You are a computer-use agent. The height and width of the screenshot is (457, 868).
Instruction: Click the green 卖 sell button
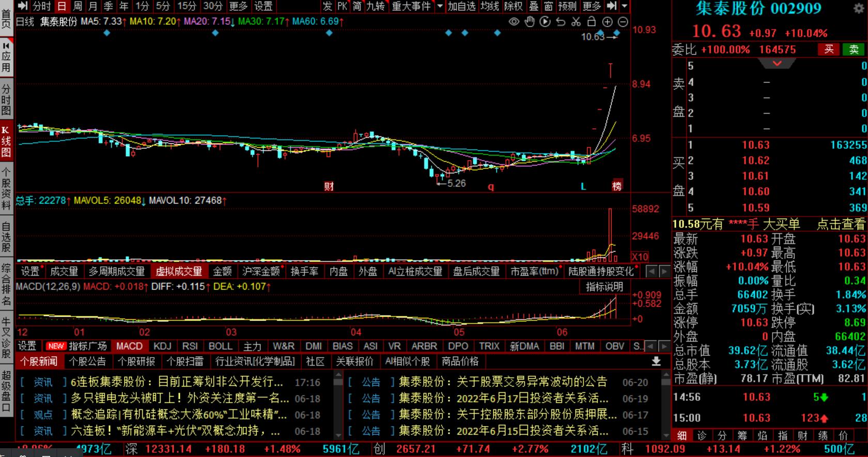pos(854,49)
